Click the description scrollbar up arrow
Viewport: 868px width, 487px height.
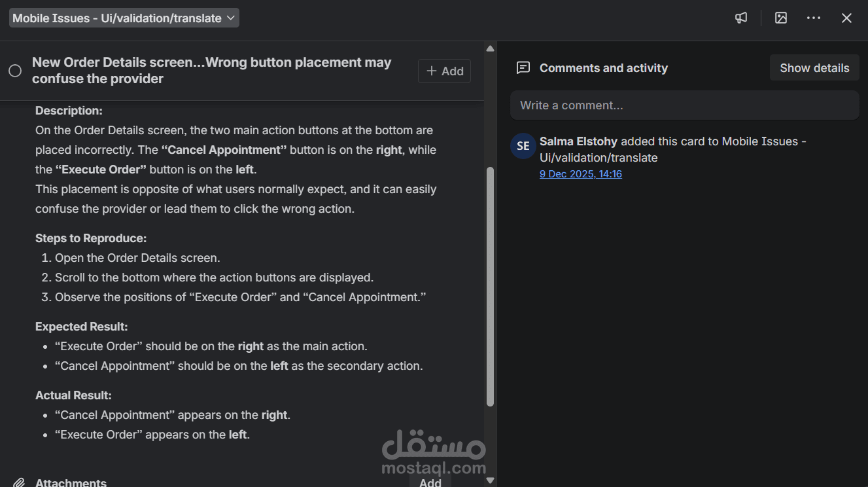click(490, 48)
